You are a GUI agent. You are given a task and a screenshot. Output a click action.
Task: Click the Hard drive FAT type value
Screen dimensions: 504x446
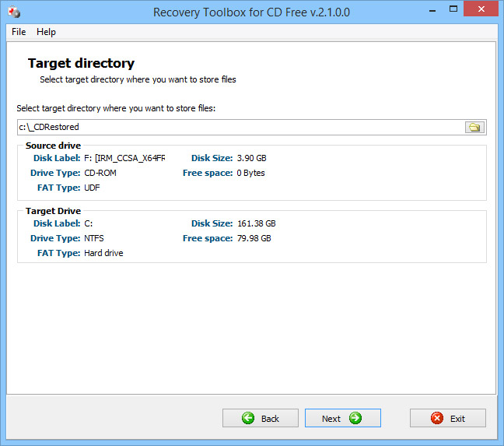103,253
